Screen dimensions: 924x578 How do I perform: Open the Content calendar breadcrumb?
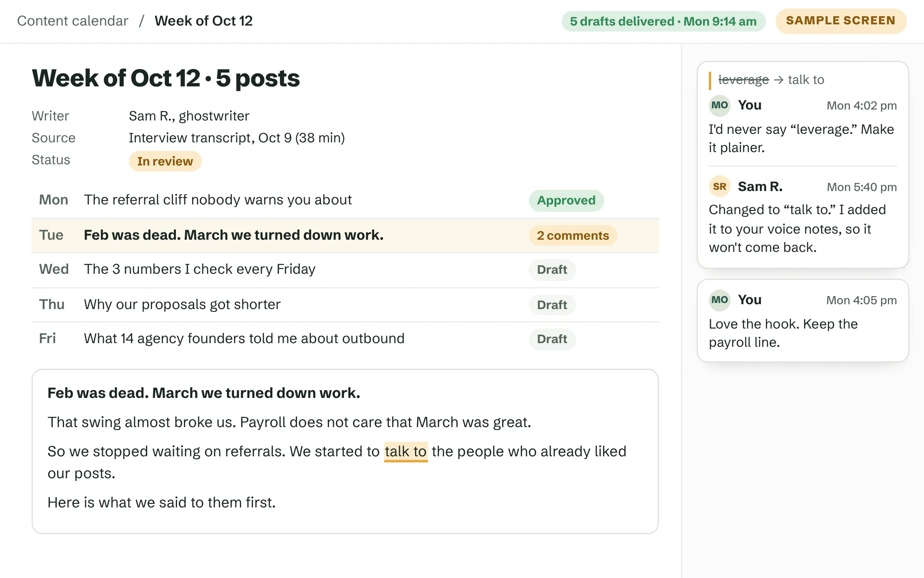pyautogui.click(x=73, y=21)
